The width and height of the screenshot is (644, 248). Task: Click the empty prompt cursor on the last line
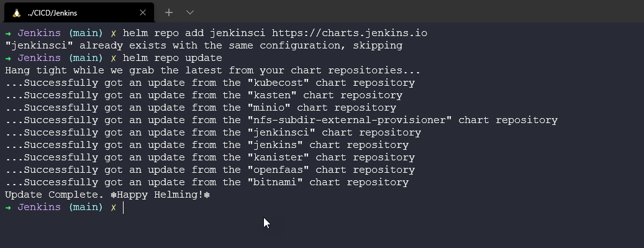[x=123, y=207]
